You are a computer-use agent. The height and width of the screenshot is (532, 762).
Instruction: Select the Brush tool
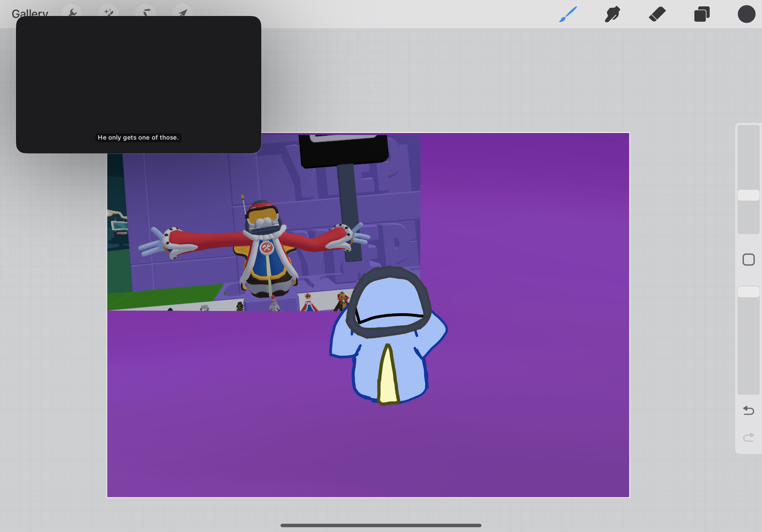click(568, 14)
